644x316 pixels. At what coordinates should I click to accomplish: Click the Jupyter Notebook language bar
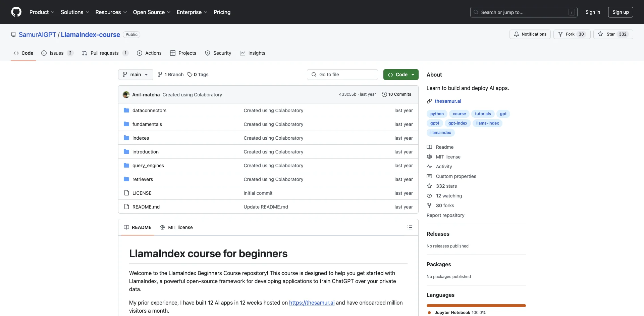pos(476,306)
